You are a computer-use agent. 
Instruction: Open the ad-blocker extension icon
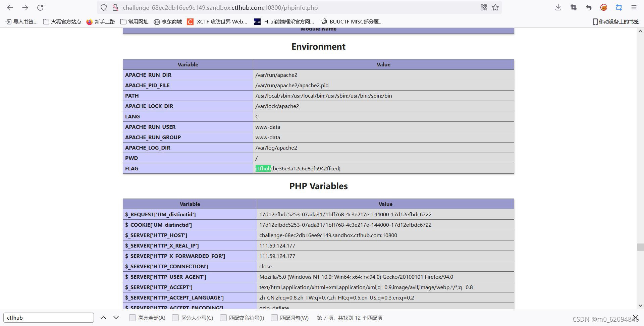pyautogui.click(x=604, y=7)
